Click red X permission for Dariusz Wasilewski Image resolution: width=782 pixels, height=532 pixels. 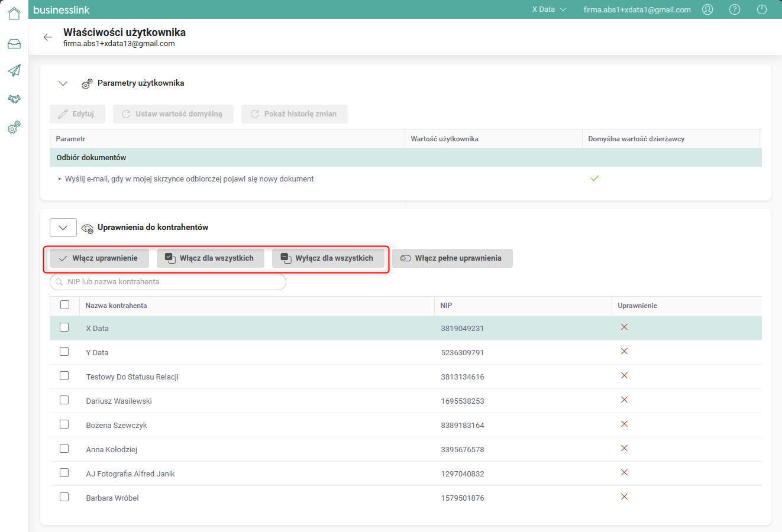[x=624, y=400]
